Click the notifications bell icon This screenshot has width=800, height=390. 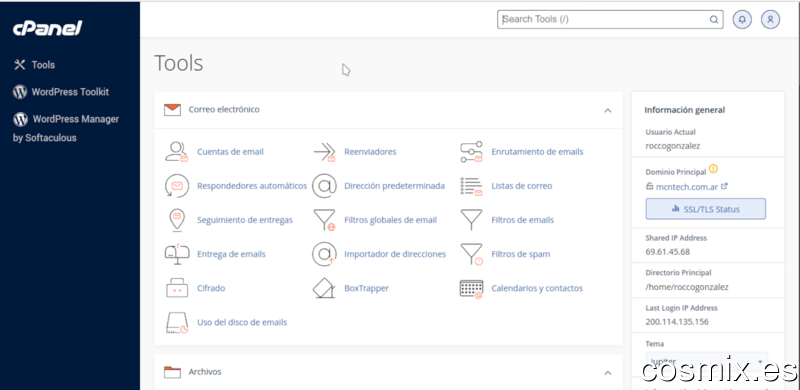742,20
